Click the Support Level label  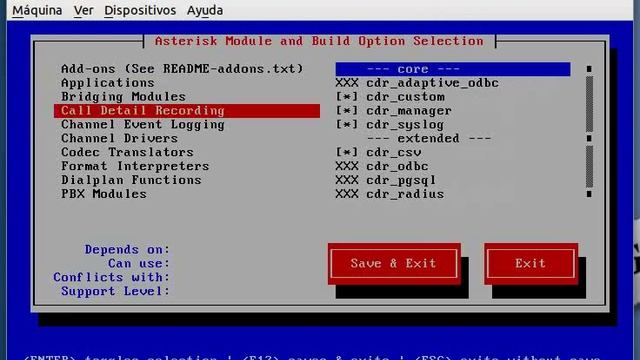click(x=116, y=291)
